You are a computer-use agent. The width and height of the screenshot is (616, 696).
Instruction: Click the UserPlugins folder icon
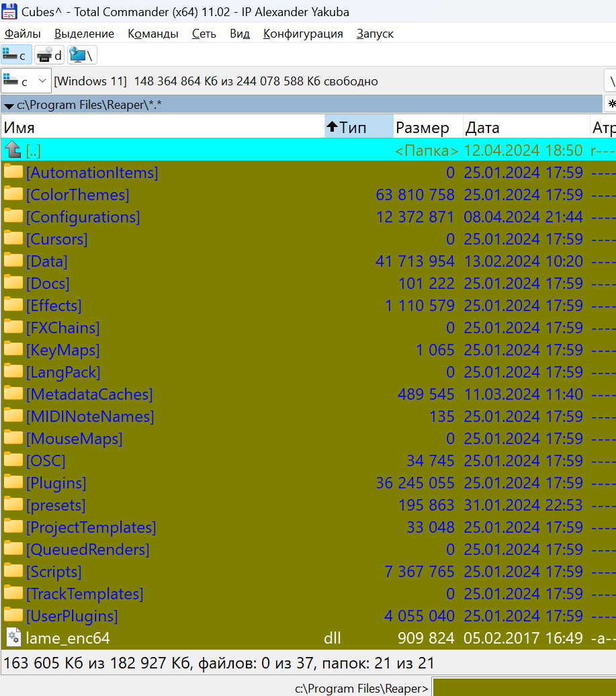point(13,615)
